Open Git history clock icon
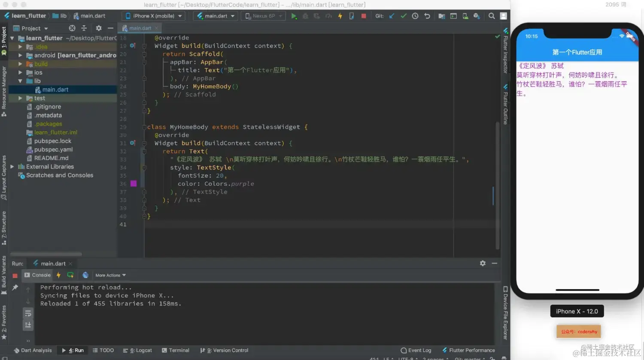This screenshot has width=644, height=360. 415,16
